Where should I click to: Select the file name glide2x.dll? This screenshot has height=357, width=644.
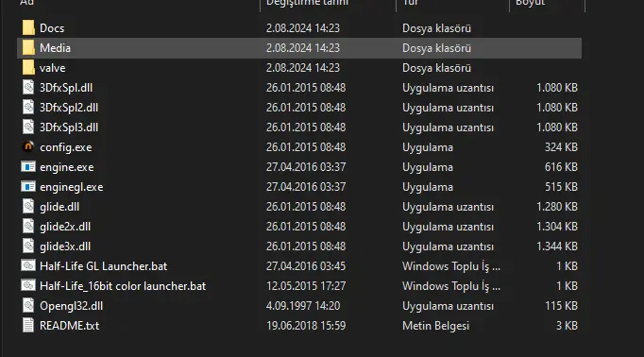pyautogui.click(x=65, y=227)
